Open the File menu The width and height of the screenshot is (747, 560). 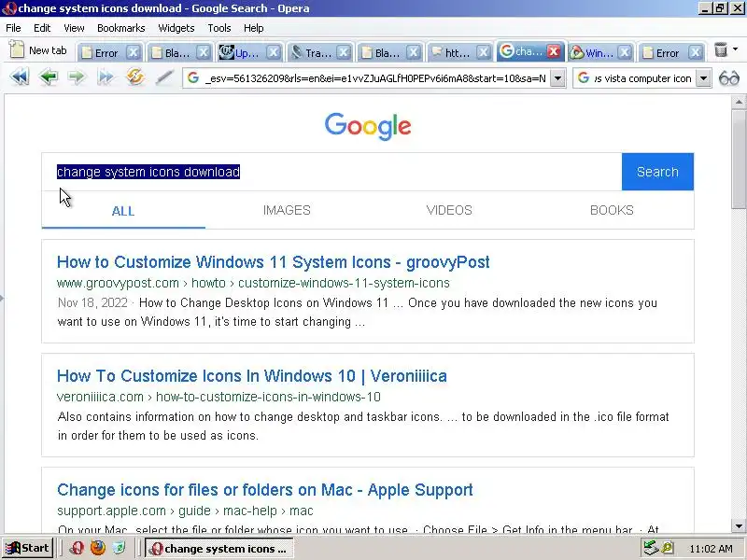coord(13,28)
